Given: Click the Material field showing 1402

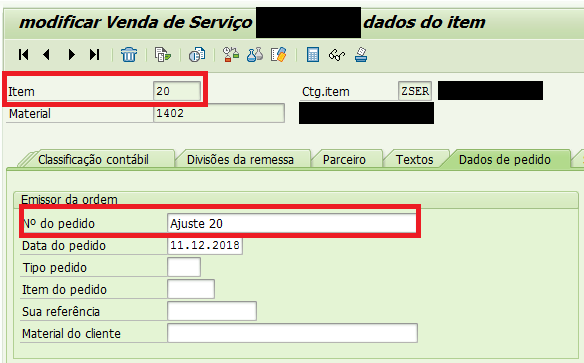Looking at the screenshot, I should click(x=219, y=113).
